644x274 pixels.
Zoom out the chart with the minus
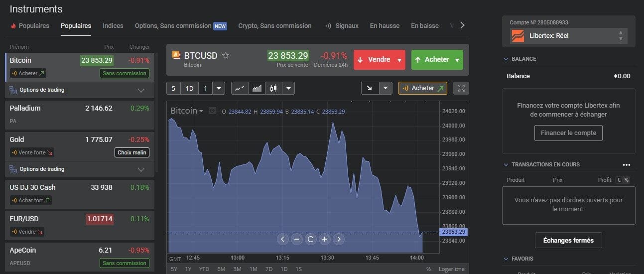(297, 239)
